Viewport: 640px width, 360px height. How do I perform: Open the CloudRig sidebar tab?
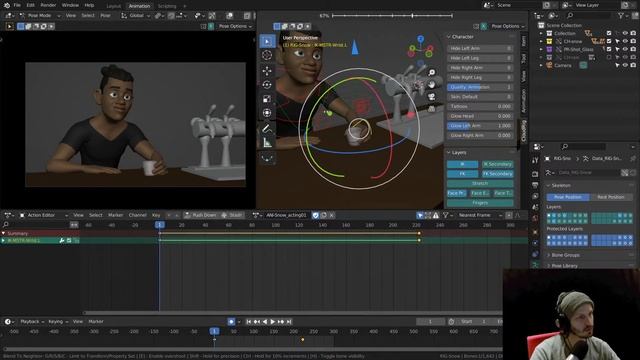click(524, 131)
